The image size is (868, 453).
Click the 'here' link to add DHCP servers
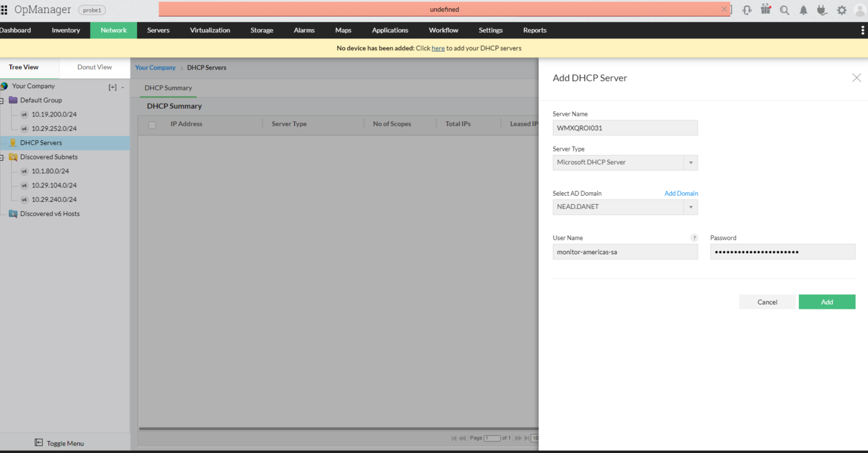pos(438,48)
